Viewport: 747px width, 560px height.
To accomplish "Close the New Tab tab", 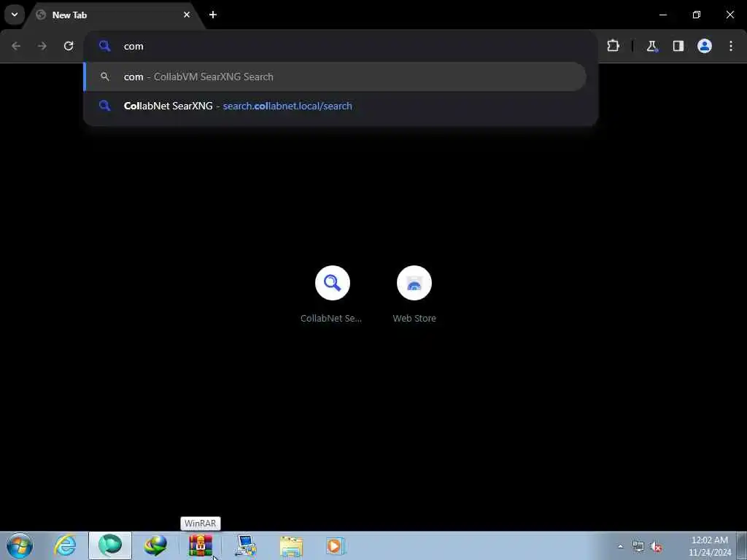I will [x=187, y=15].
